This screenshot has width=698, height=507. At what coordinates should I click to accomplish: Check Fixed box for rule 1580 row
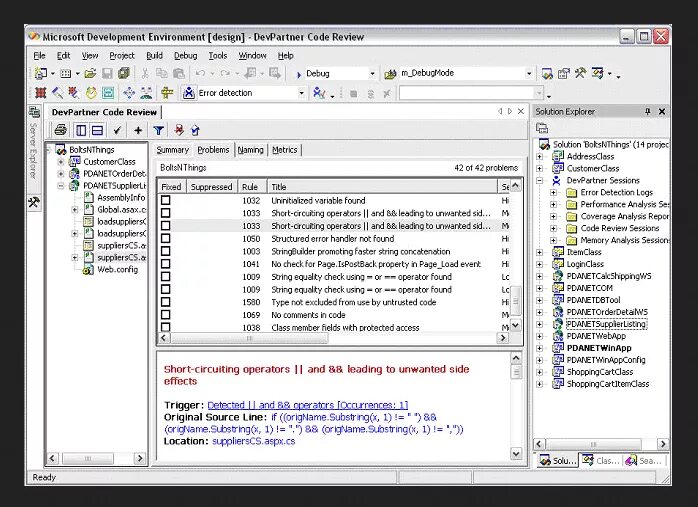tap(166, 302)
